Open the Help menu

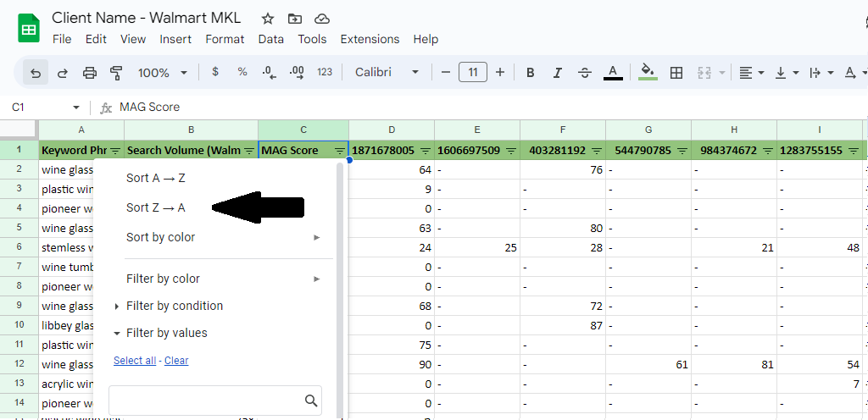tap(426, 39)
